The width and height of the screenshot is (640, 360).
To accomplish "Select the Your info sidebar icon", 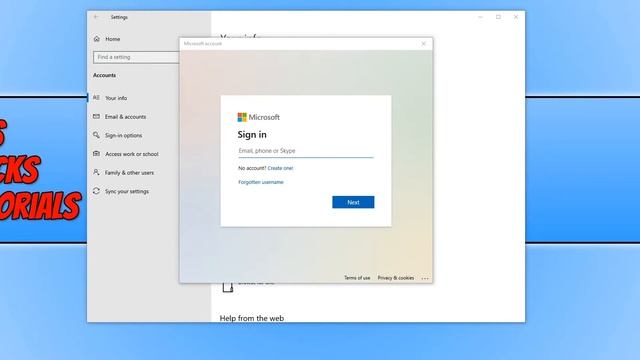I will coord(96,98).
